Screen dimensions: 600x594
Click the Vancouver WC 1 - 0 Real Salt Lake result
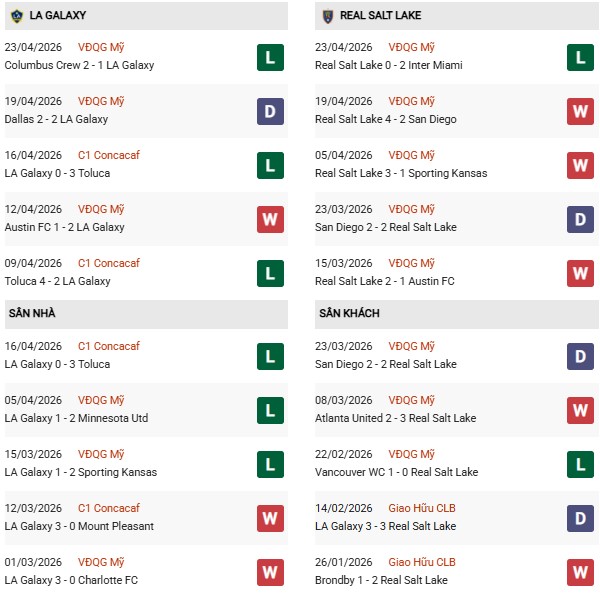point(396,472)
